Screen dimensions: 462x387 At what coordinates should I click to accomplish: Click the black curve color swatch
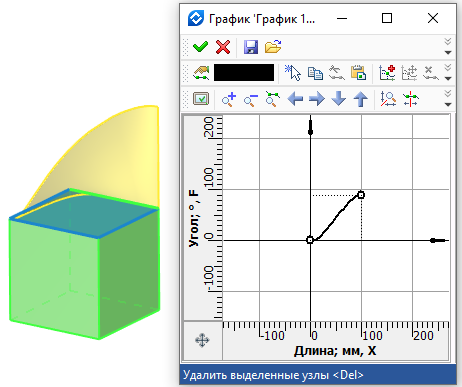pos(244,73)
